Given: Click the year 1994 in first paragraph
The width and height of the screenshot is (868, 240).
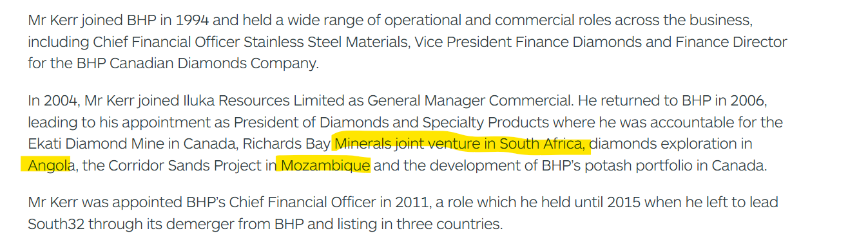Looking at the screenshot, I should click(x=192, y=21).
